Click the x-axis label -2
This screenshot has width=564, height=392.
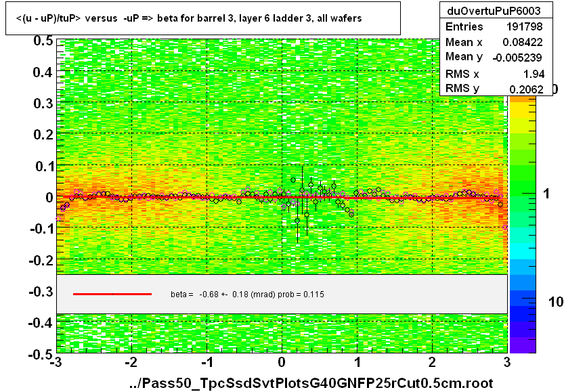131,362
